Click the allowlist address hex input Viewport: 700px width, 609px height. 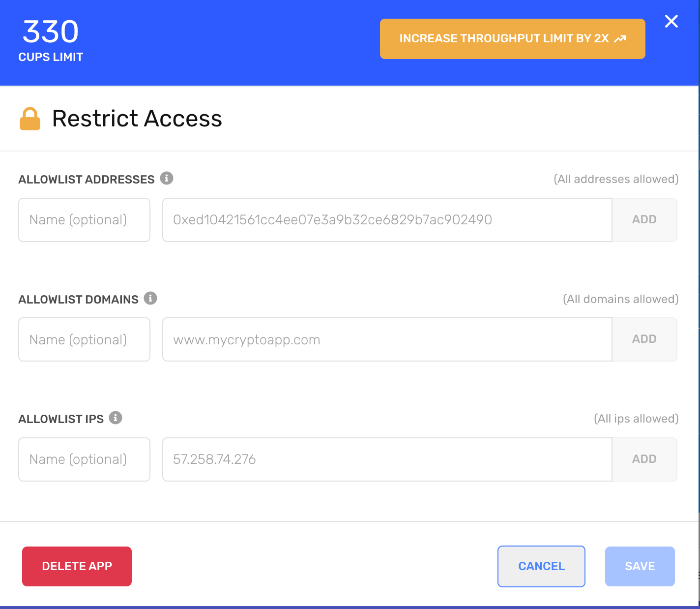[x=387, y=220]
